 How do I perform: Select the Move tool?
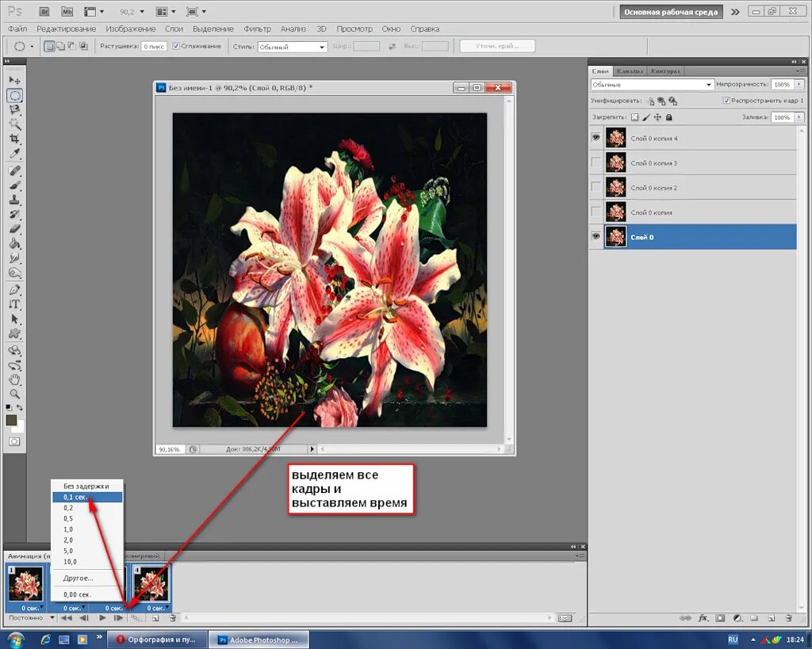click(x=14, y=80)
